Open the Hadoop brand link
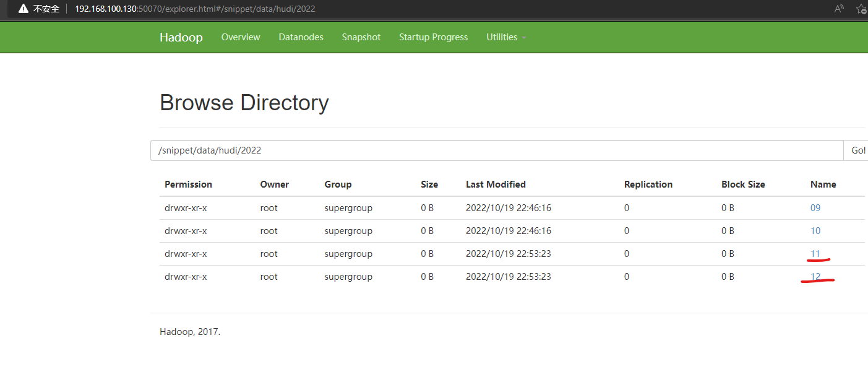Screen dimensions: 868x369 (181, 37)
